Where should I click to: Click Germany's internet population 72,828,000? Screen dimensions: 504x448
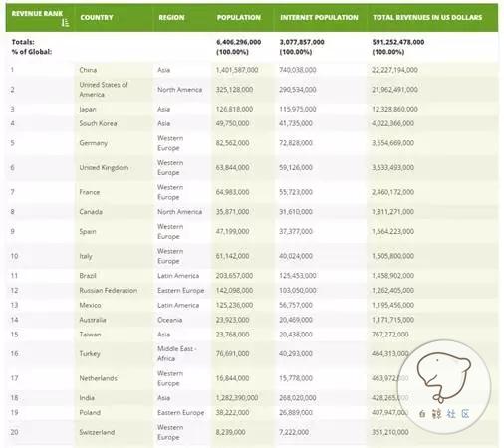pyautogui.click(x=296, y=143)
